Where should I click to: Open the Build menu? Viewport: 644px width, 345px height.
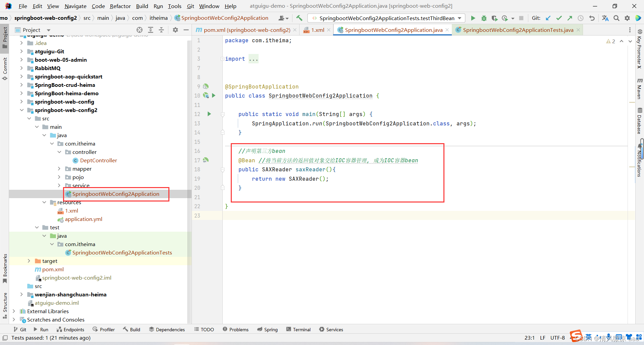tap(142, 6)
